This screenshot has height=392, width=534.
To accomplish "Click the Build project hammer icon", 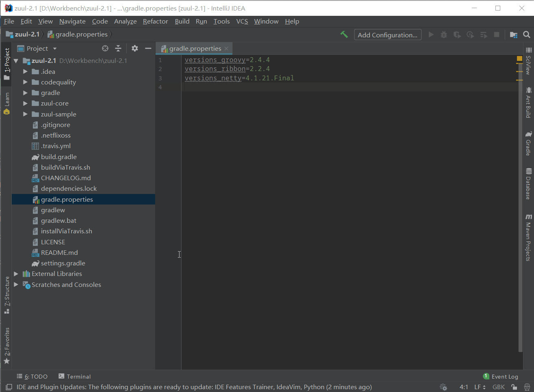I will click(344, 35).
